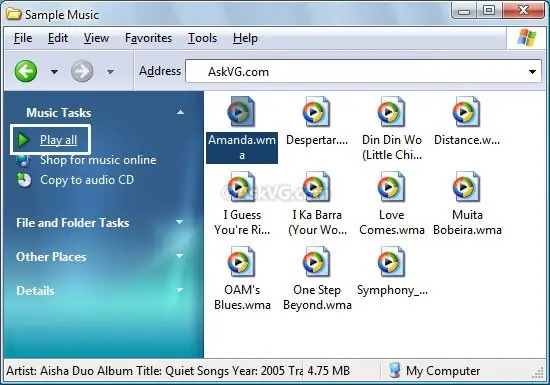Close the Sample Music window

(x=523, y=10)
